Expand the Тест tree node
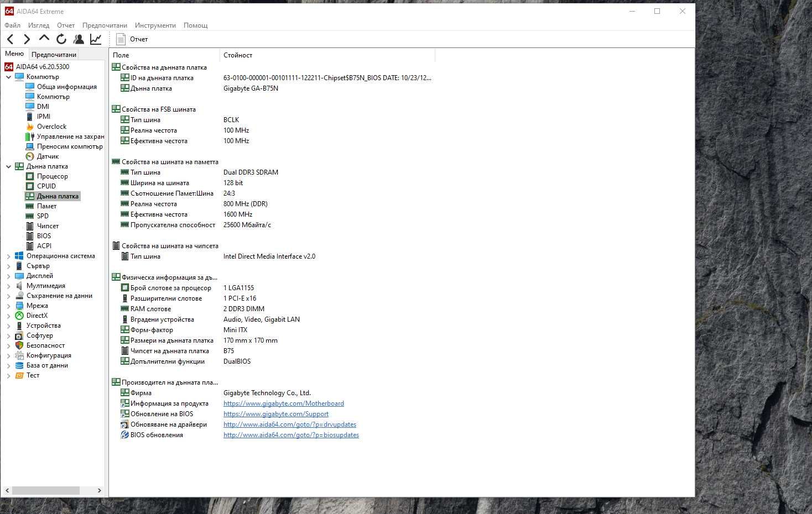The width and height of the screenshot is (812, 514). (x=8, y=375)
